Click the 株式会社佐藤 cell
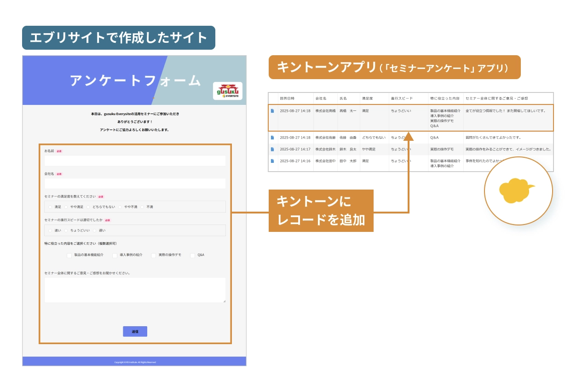 [x=325, y=138]
